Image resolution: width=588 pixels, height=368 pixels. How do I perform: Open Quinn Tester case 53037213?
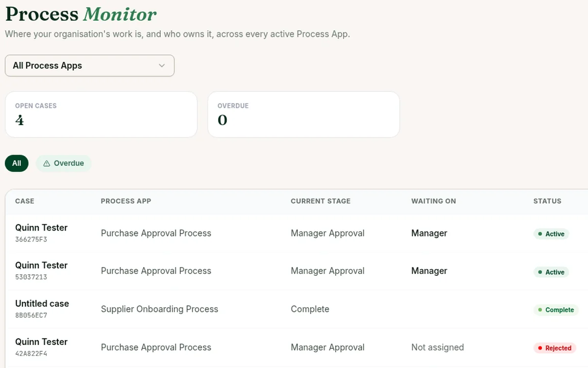pyautogui.click(x=41, y=265)
